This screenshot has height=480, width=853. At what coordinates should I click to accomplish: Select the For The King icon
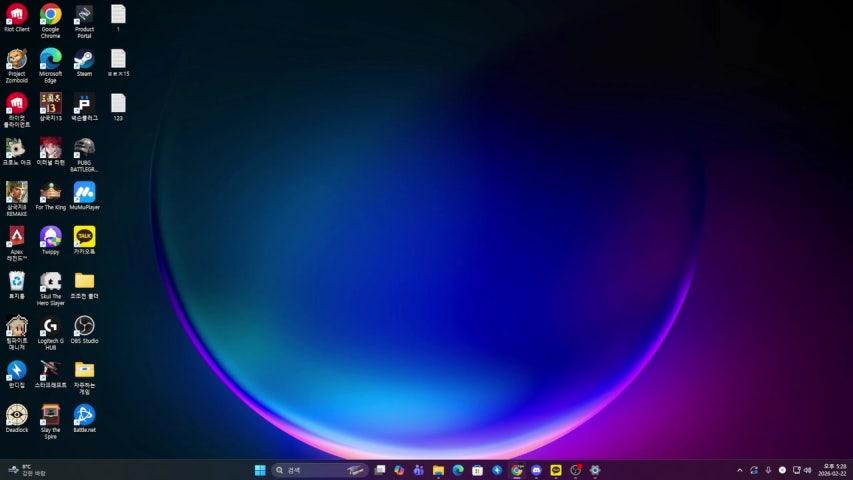tap(50, 192)
